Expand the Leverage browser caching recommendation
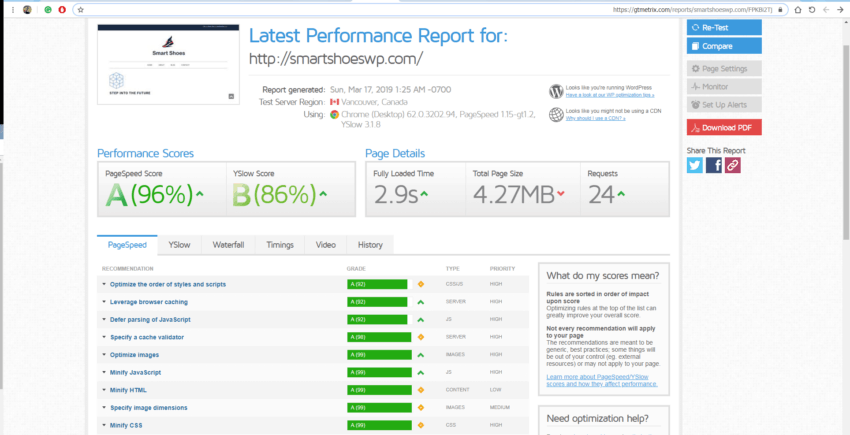850x435 pixels. point(149,302)
